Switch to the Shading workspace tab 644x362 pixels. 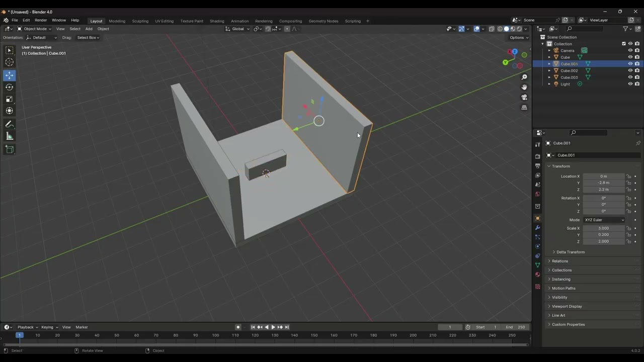coord(217,21)
